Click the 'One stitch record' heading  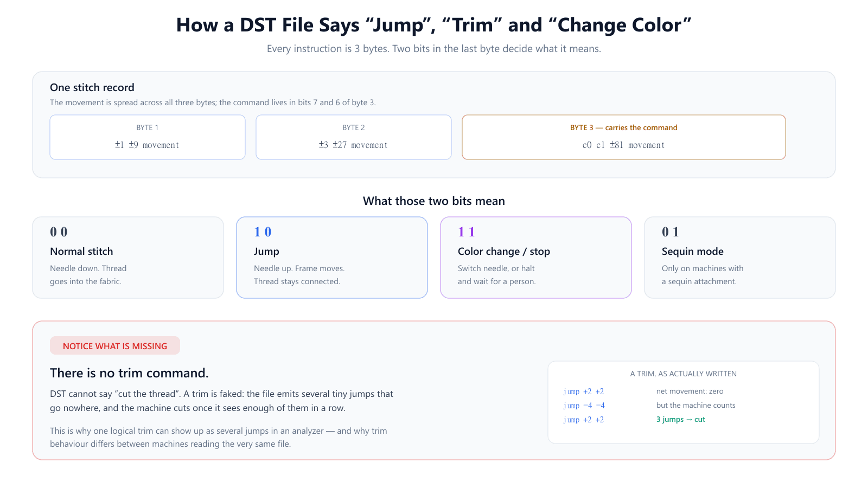point(92,87)
